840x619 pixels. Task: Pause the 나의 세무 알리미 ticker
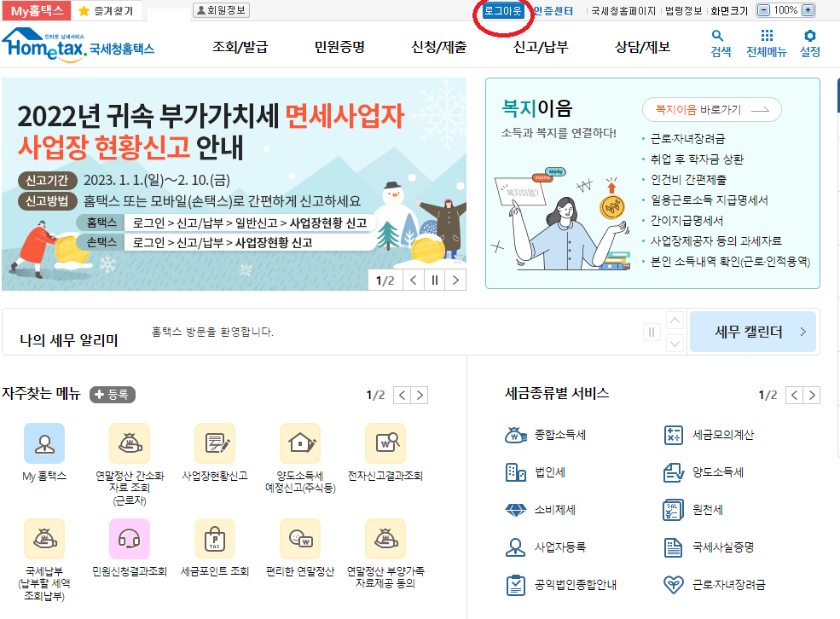click(652, 332)
